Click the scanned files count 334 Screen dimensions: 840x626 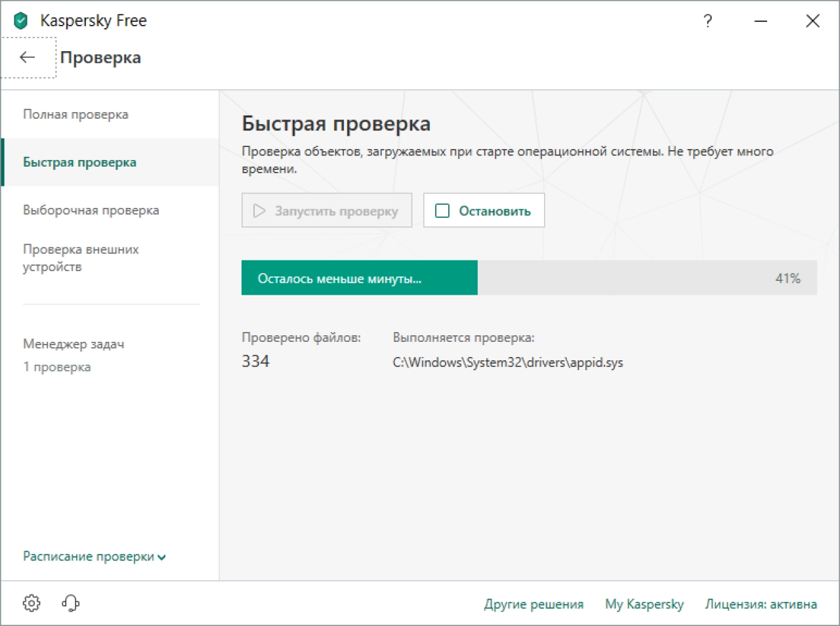(255, 361)
